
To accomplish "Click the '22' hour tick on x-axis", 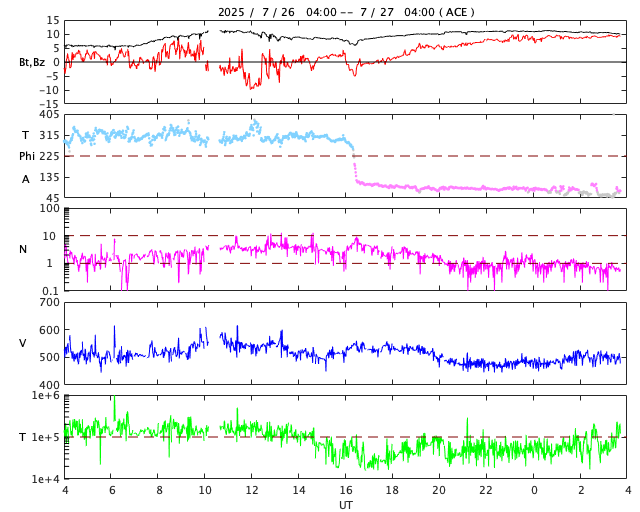I will click(487, 490).
